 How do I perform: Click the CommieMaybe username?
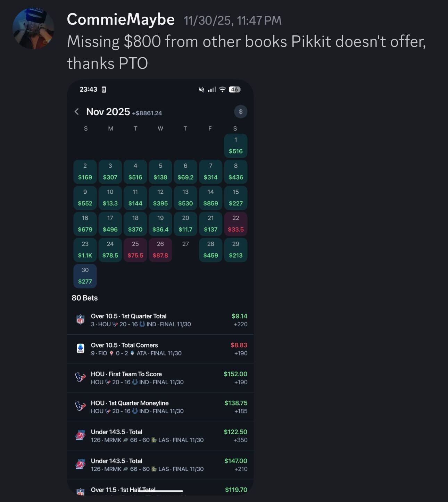pos(121,19)
